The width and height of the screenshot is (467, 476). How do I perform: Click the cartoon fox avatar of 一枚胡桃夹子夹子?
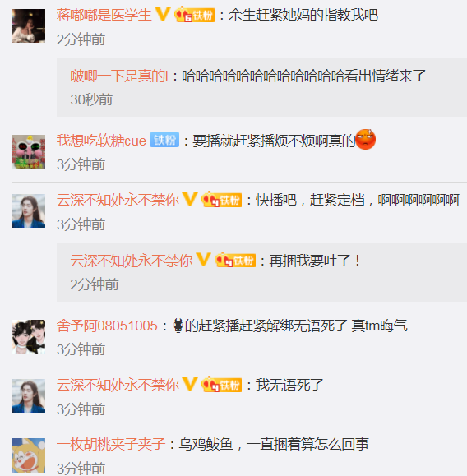coord(28,455)
